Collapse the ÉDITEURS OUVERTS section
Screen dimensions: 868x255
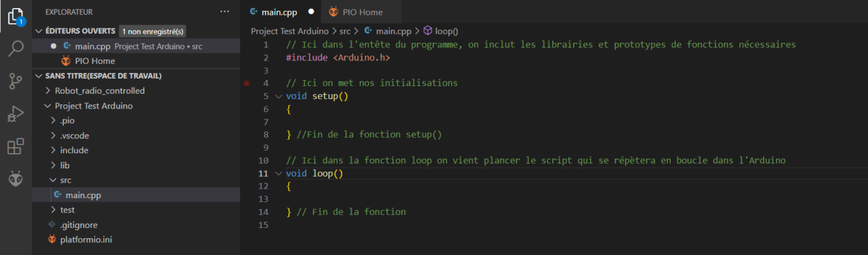(76, 31)
